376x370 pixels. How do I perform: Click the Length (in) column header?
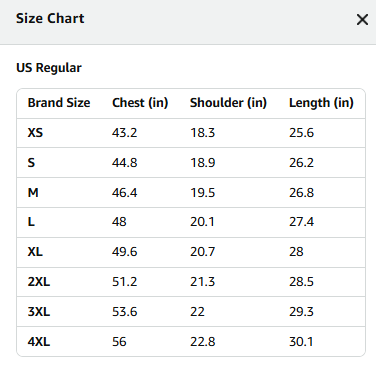pyautogui.click(x=321, y=103)
